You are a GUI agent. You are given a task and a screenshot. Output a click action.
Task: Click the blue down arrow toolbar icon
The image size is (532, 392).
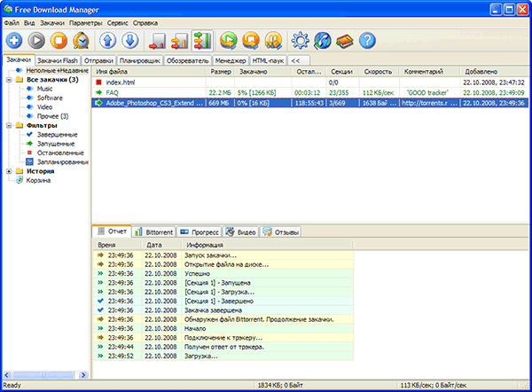pyautogui.click(x=129, y=41)
